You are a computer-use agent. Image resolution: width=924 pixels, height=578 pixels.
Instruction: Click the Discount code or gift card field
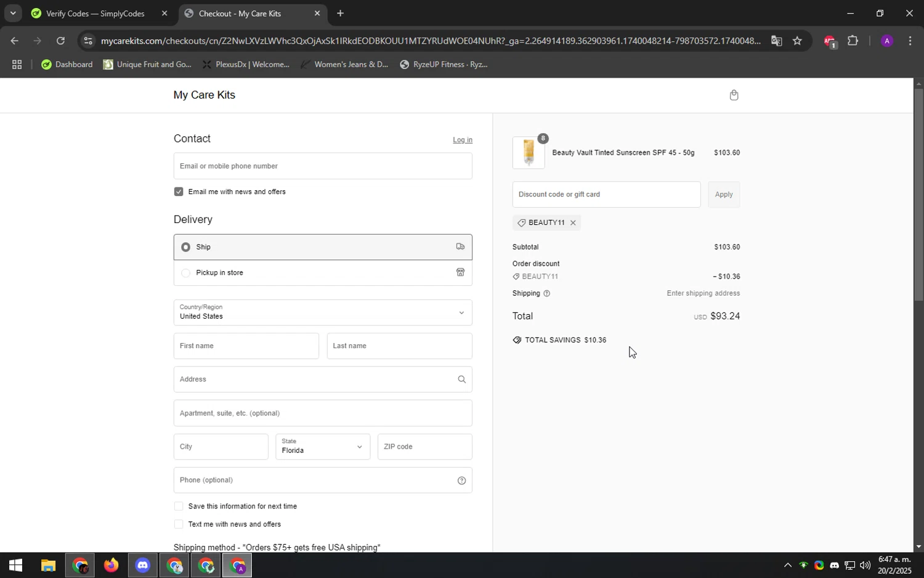tap(606, 195)
